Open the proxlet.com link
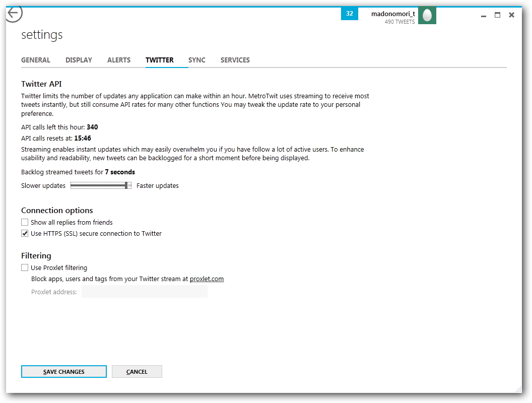This screenshot has width=532, height=403. pyautogui.click(x=207, y=279)
